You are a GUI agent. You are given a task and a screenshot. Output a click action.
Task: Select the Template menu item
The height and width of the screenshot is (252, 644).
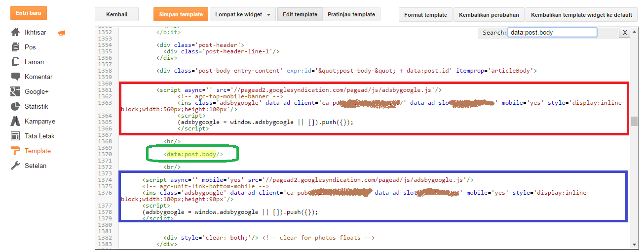38,151
